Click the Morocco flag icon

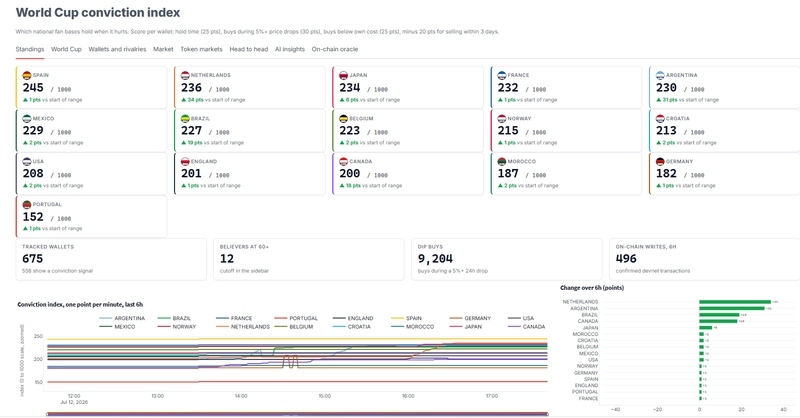click(x=502, y=161)
